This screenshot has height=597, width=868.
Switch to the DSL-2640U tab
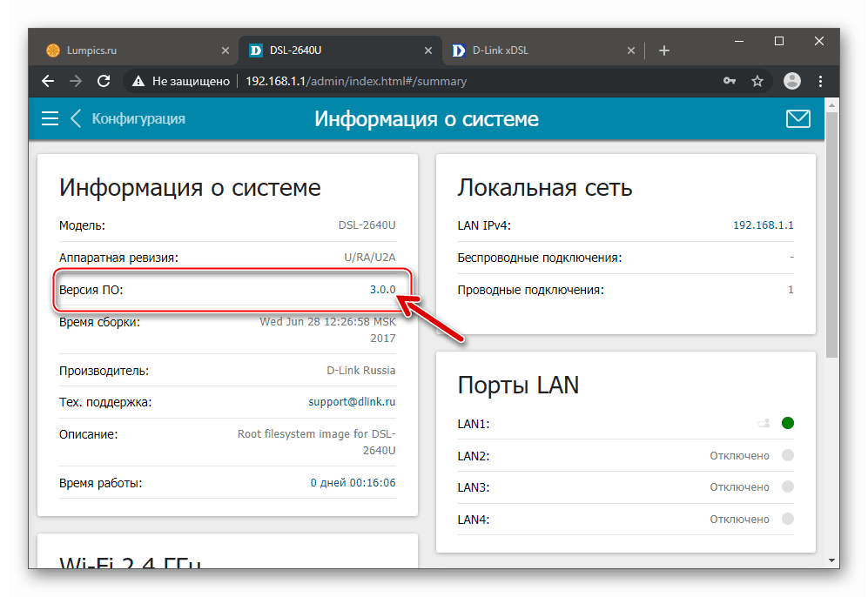[340, 50]
